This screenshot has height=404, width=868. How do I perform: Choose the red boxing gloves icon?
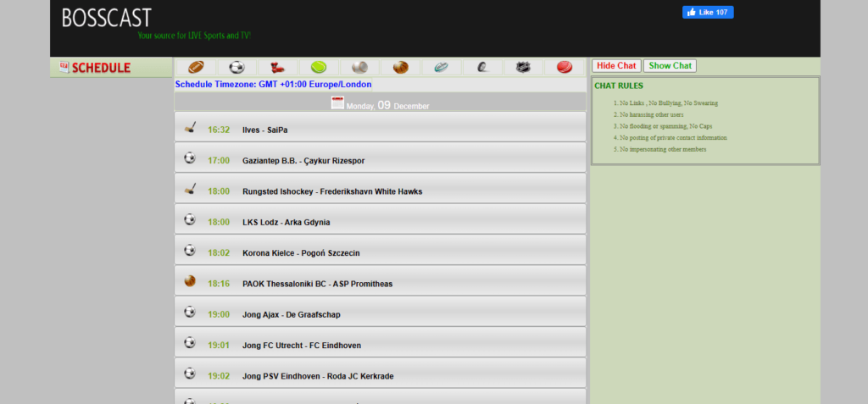[x=277, y=67]
